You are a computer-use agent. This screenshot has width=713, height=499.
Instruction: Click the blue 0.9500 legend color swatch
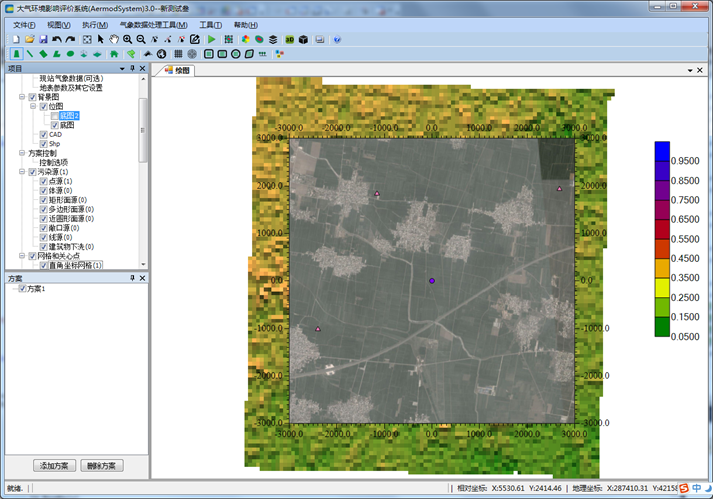pyautogui.click(x=662, y=151)
